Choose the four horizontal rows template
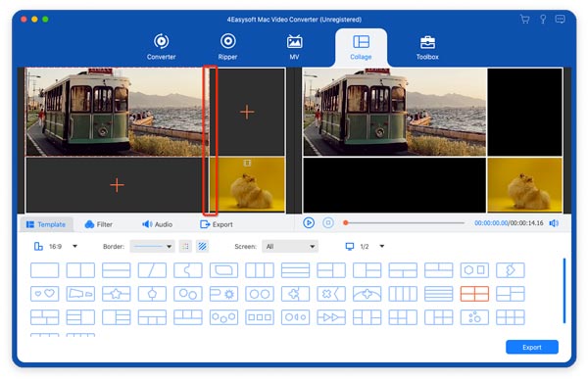Screen dimensions: 588x381 (x=438, y=293)
